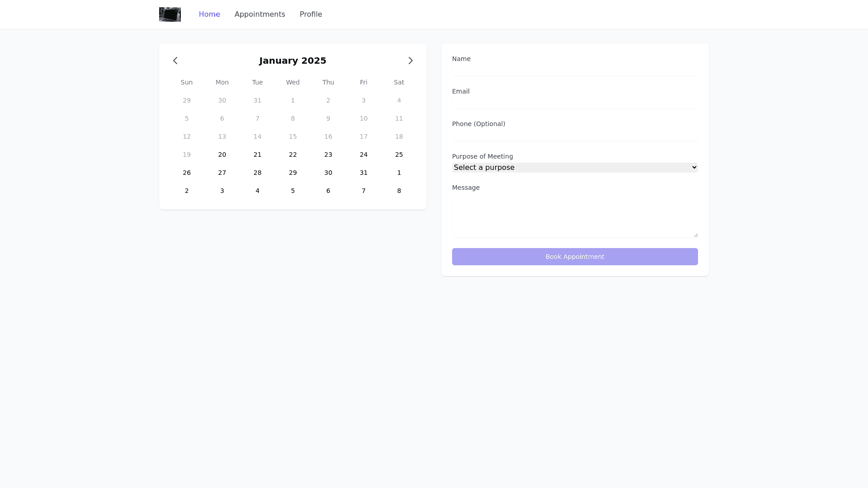Expand the Purpose of Meeting dropdown
Screen dimensions: 868x488
point(575,168)
